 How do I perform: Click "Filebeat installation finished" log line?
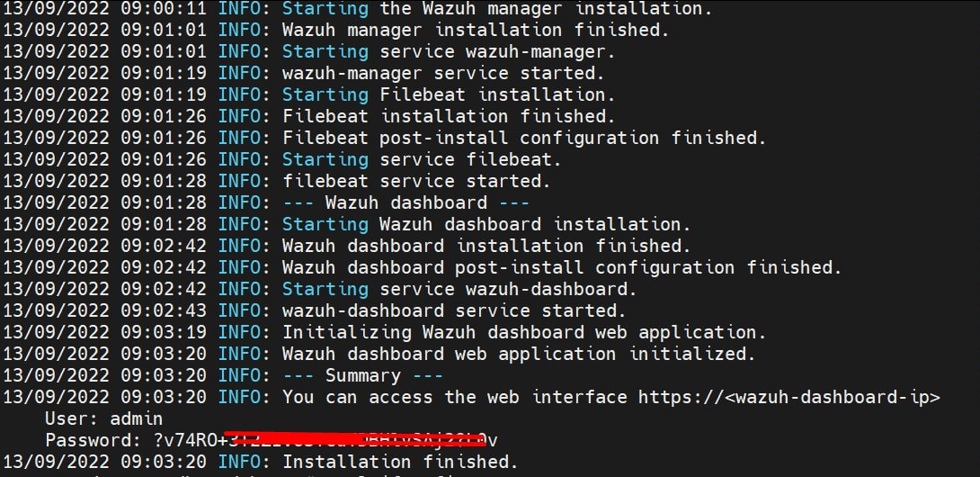(x=449, y=116)
